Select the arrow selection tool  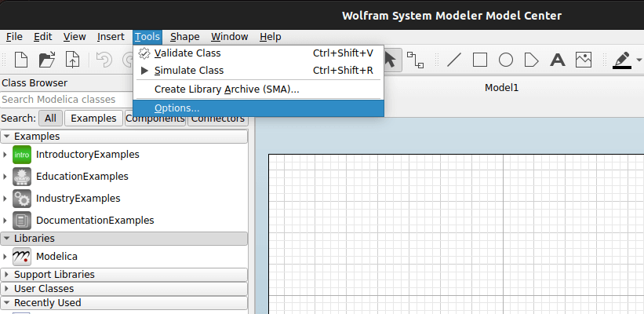point(390,60)
